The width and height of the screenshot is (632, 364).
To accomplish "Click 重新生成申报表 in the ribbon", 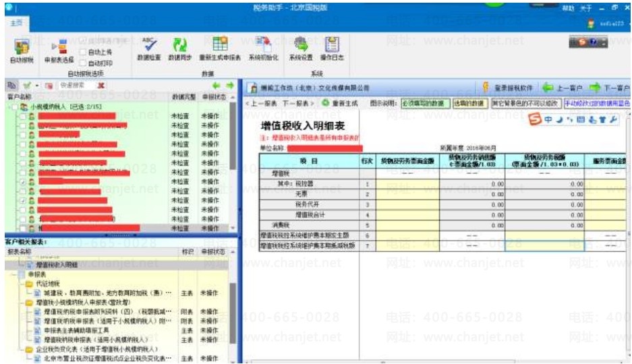I will pos(220,49).
